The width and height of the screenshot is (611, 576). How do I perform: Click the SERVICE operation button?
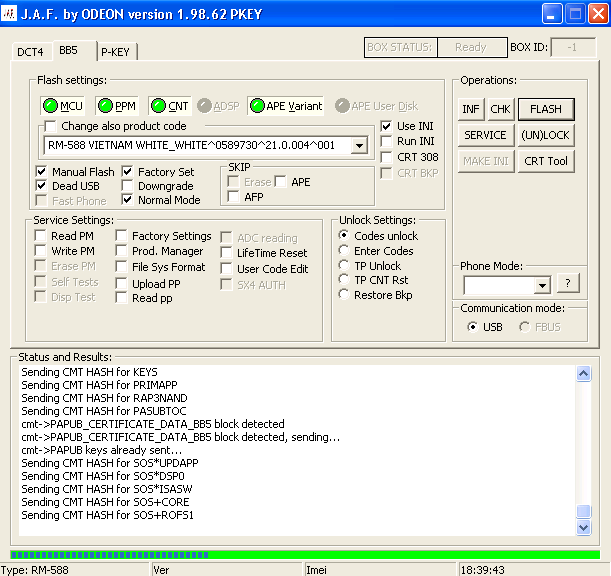point(485,135)
